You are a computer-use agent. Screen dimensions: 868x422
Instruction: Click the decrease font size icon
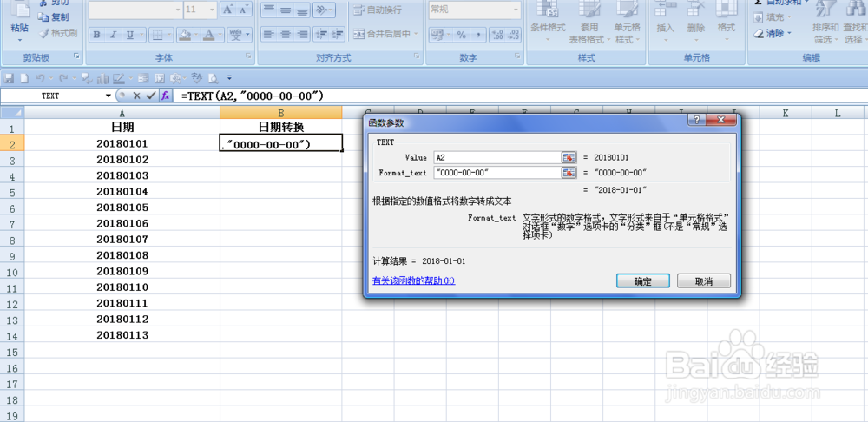(x=244, y=10)
